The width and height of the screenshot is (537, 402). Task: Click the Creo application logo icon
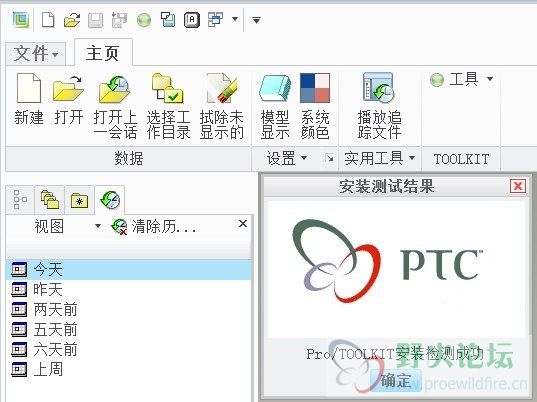point(21,20)
